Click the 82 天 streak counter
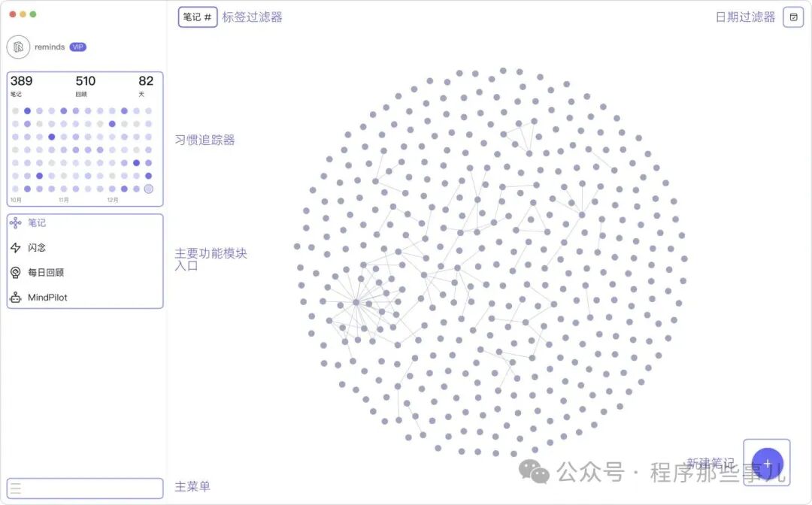The image size is (812, 505). (x=144, y=85)
